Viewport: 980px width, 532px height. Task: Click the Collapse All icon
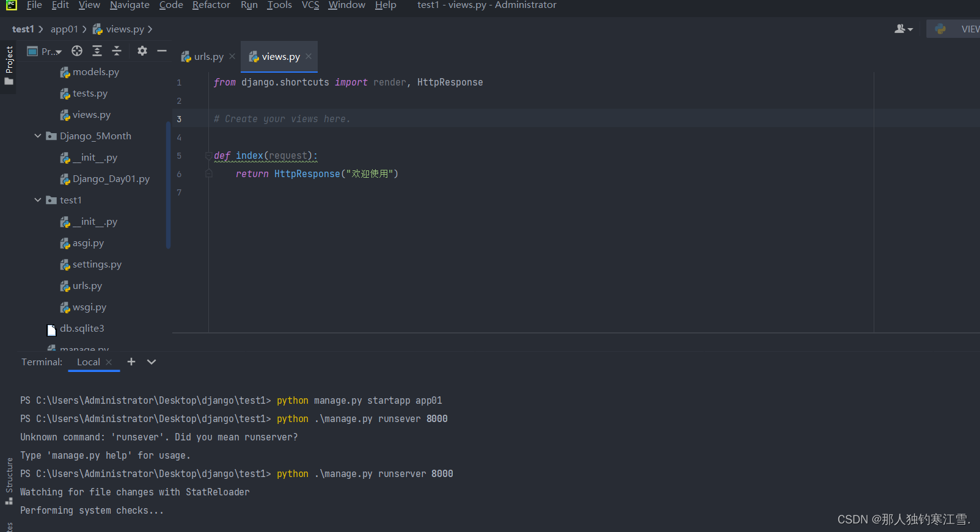click(117, 51)
